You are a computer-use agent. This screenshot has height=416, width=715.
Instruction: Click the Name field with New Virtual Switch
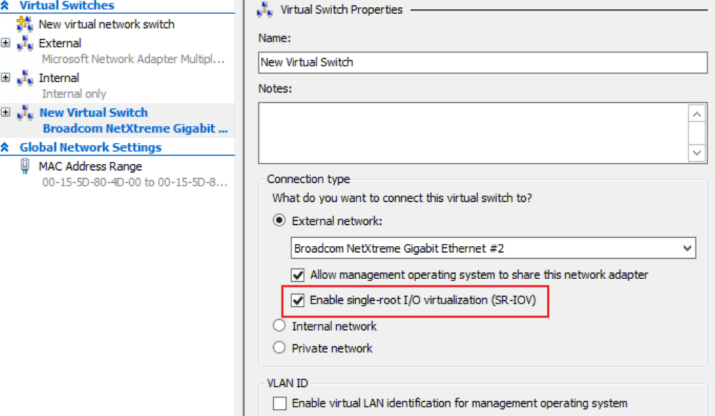point(482,62)
